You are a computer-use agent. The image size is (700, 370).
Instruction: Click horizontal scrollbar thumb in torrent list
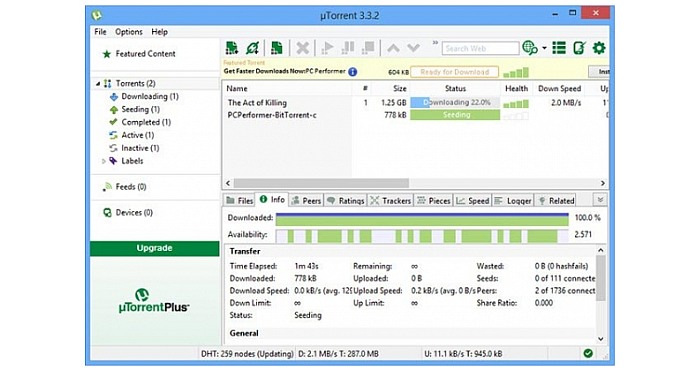[x=321, y=183]
